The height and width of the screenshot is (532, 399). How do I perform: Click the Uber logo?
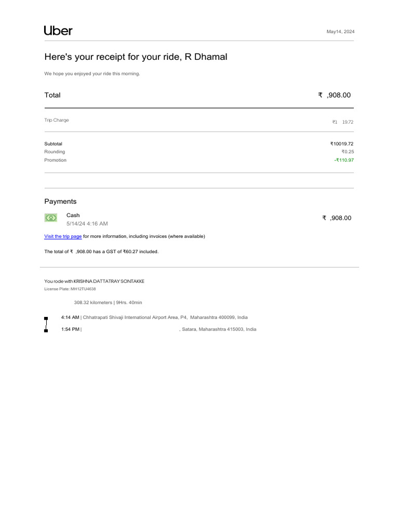pos(58,31)
